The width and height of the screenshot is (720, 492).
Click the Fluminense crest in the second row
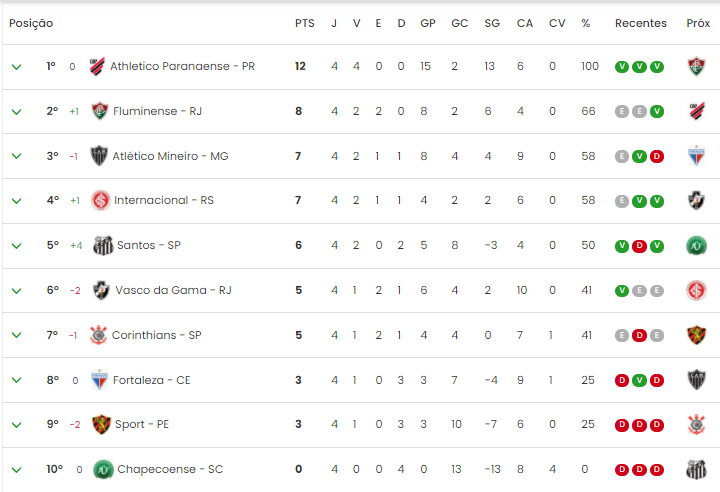pyautogui.click(x=100, y=111)
